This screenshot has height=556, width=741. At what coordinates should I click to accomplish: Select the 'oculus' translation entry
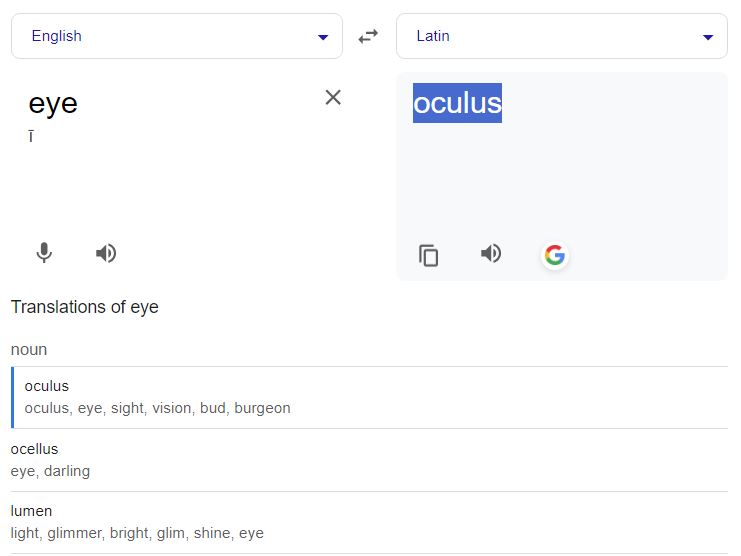[x=47, y=386]
